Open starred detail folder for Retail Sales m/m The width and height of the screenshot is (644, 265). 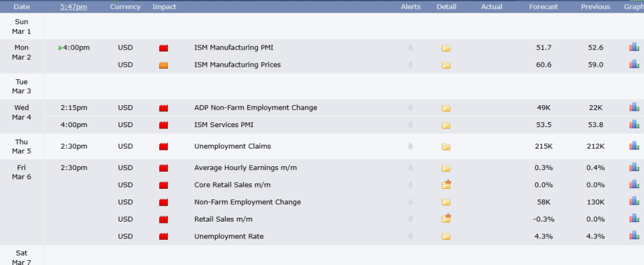tap(447, 218)
